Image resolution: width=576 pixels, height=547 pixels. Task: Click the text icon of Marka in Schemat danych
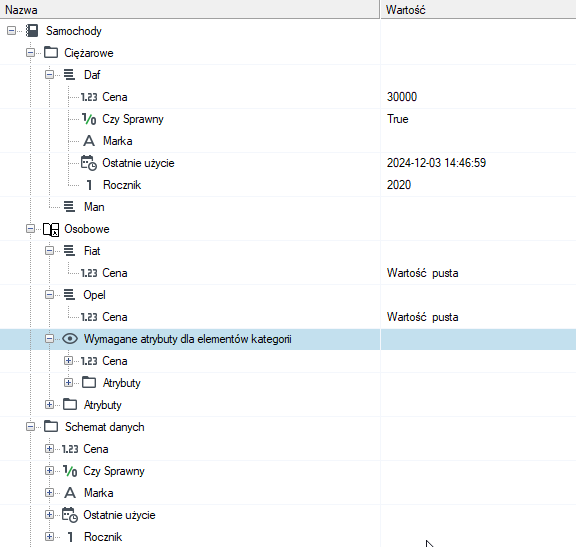(x=70, y=493)
